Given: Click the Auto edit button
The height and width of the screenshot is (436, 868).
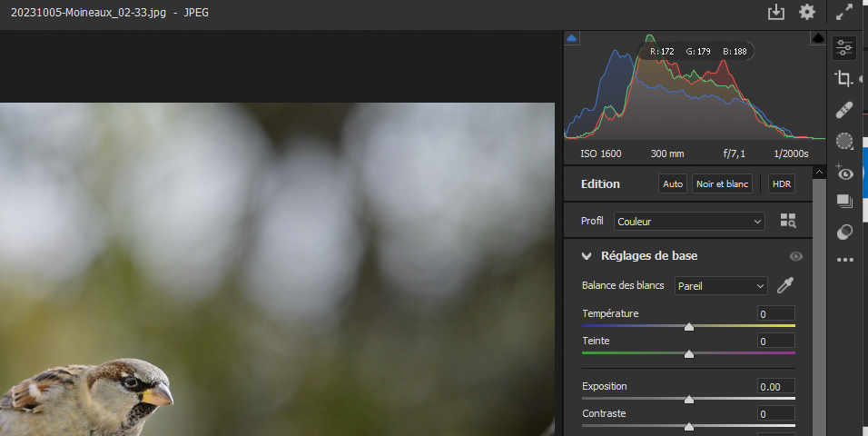Looking at the screenshot, I should pos(673,183).
